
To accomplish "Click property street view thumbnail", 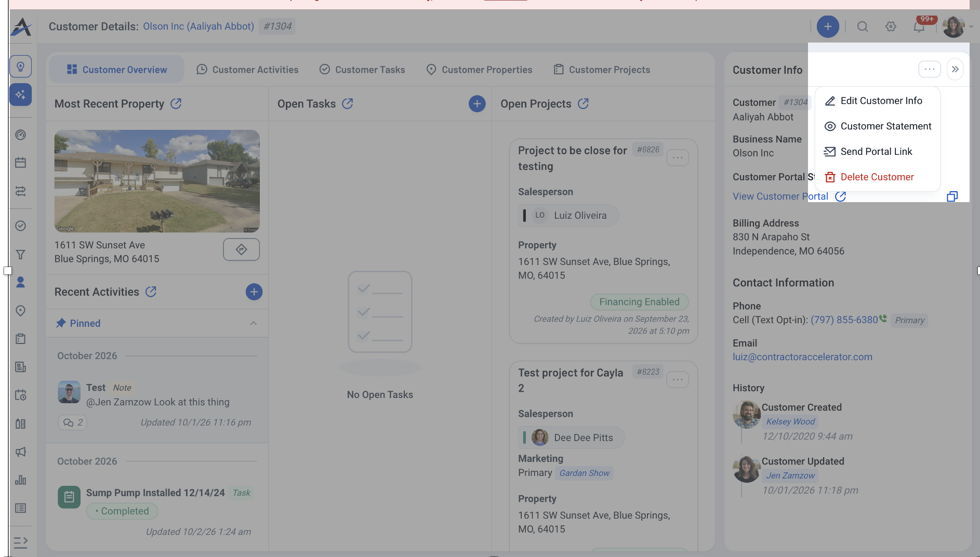I will 157,181.
